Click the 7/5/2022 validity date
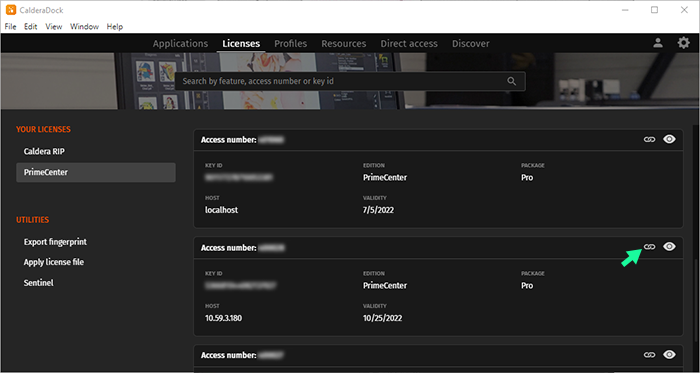Image resolution: width=700 pixels, height=373 pixels. [x=378, y=210]
